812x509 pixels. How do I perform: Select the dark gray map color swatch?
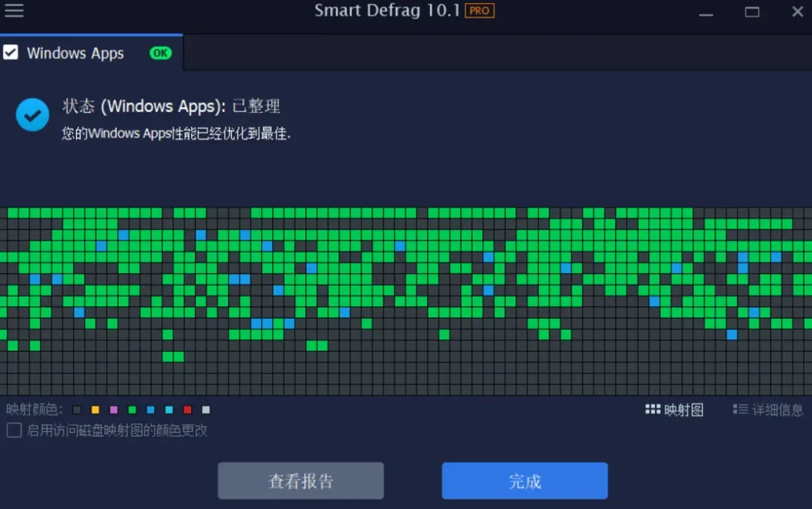[77, 410]
